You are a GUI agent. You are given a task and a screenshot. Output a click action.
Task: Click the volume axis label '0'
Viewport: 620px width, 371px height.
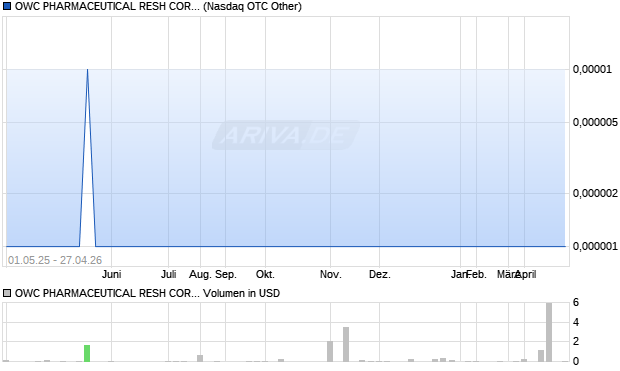(x=576, y=361)
